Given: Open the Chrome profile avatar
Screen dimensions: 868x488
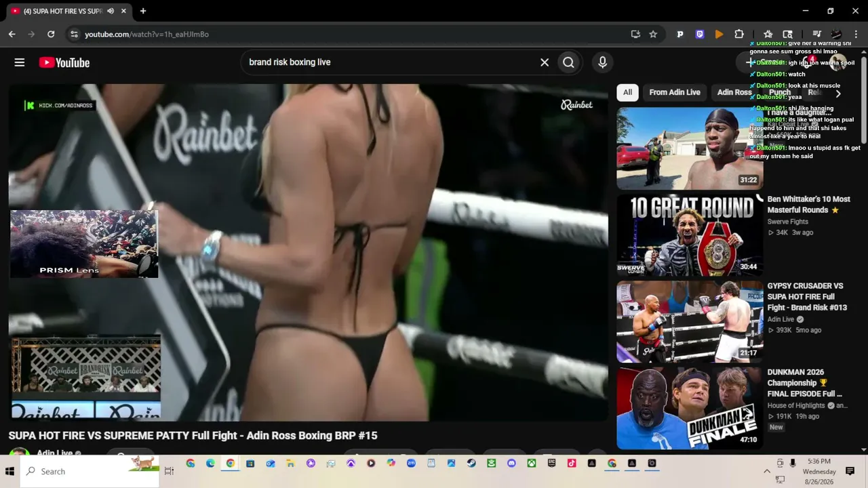Looking at the screenshot, I should point(837,34).
